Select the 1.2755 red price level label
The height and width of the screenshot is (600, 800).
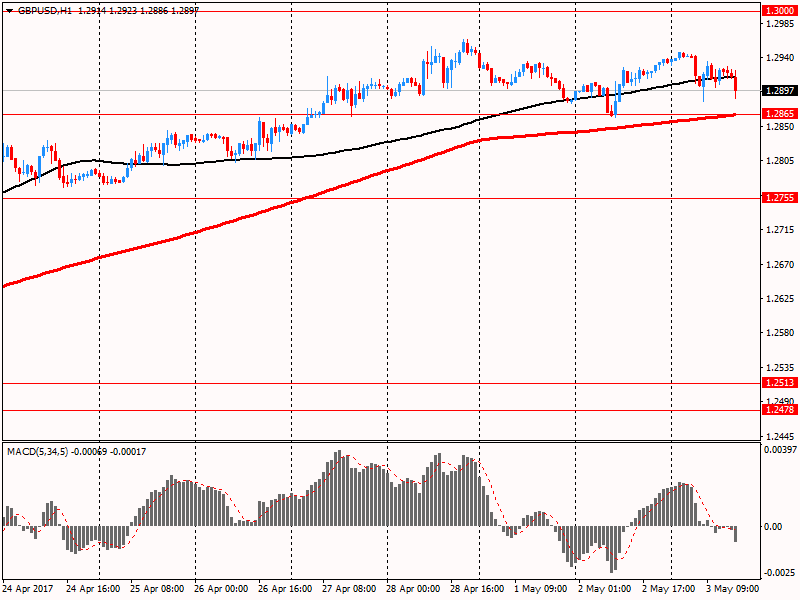(x=779, y=197)
